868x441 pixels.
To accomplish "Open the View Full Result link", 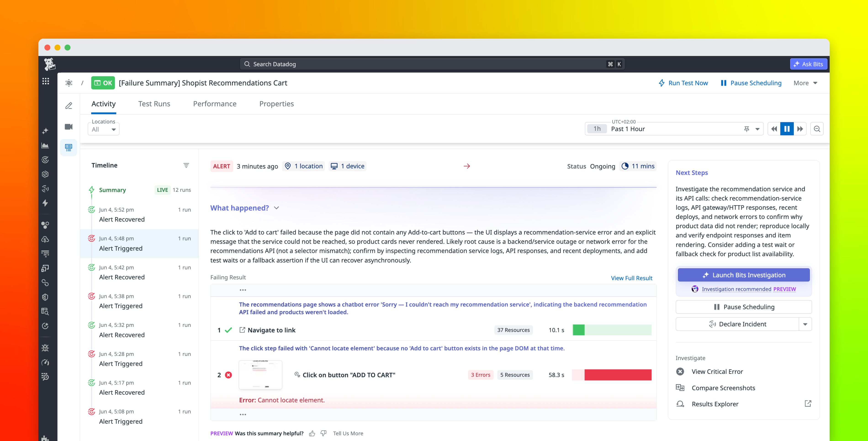I will coord(631,278).
